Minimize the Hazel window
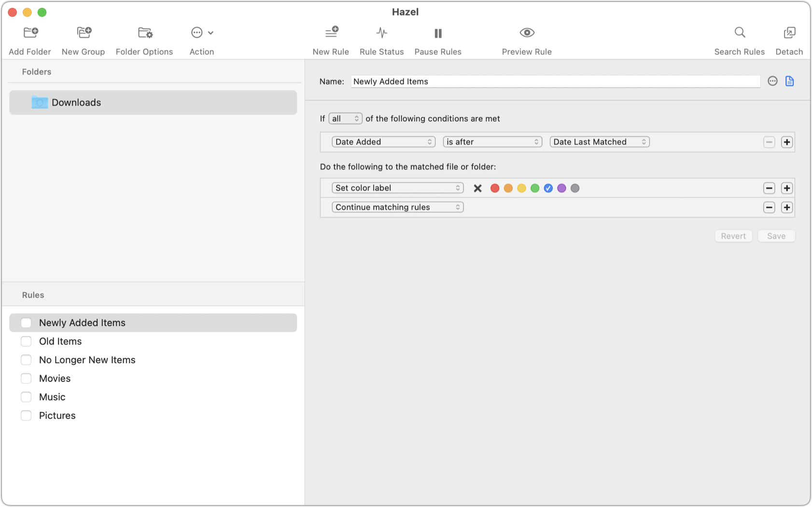Screen dimensions: 812x507 point(28,12)
